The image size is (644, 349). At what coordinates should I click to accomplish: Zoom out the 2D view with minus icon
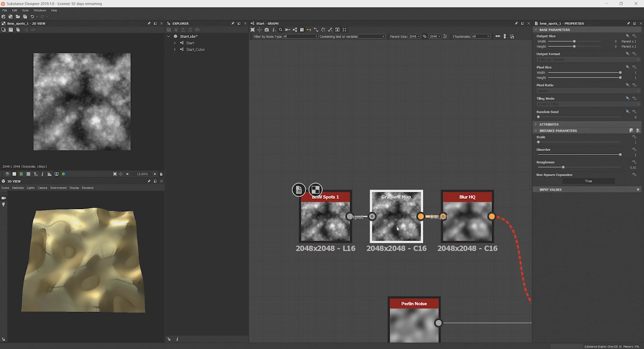pos(127,174)
